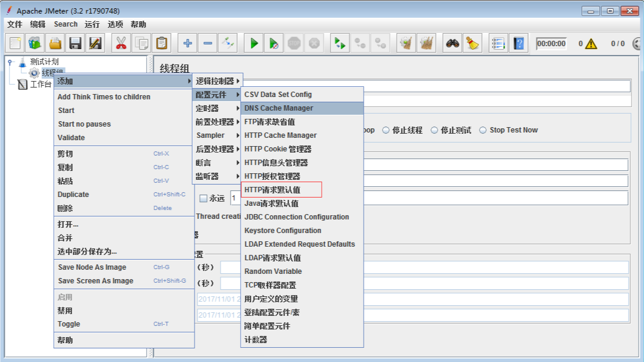Save the test plan with the disk icon
Viewport: 644px width, 362px height.
tap(76, 42)
